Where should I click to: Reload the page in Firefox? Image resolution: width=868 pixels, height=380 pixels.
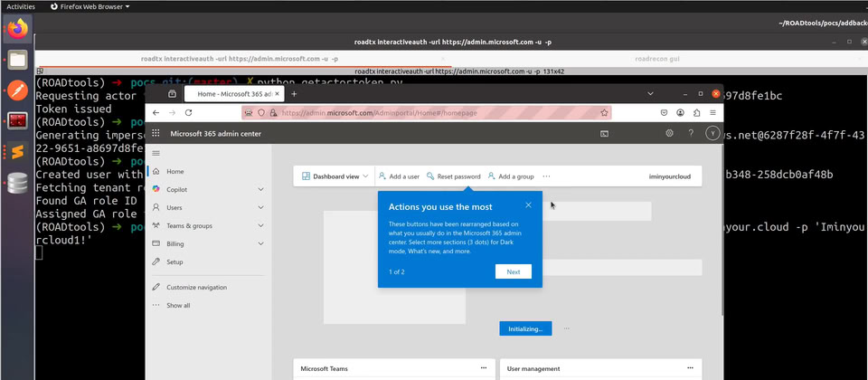coord(188,113)
